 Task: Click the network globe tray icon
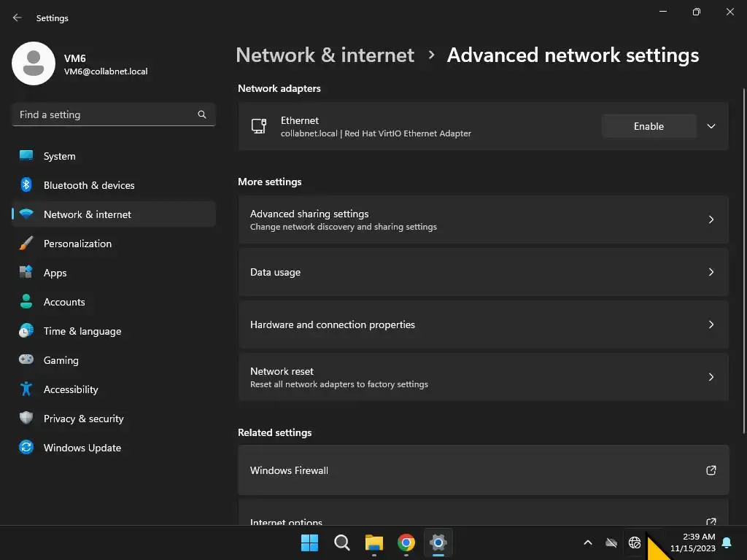(x=635, y=542)
